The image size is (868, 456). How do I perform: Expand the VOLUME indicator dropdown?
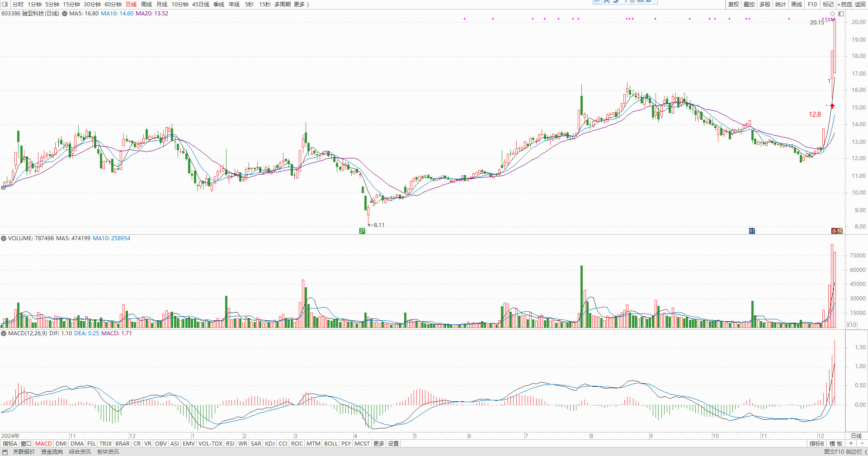click(4, 238)
